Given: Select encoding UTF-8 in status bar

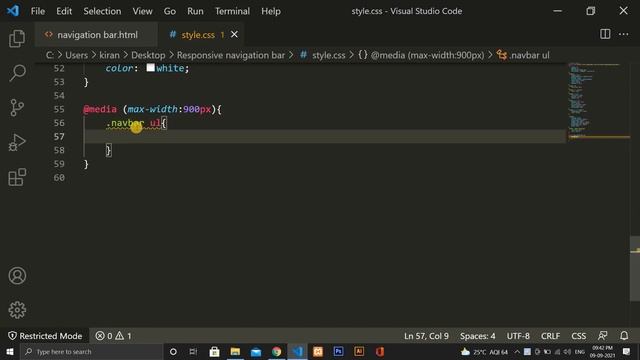Looking at the screenshot, I should [518, 336].
